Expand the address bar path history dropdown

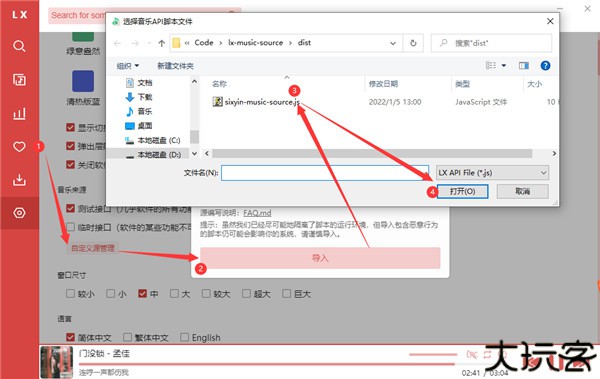tap(393, 43)
